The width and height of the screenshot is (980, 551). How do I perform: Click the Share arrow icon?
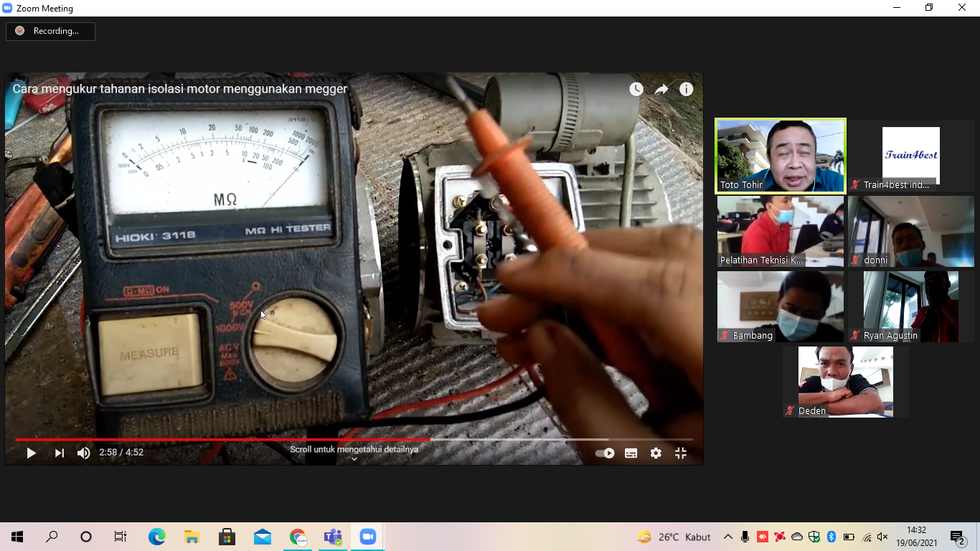661,89
